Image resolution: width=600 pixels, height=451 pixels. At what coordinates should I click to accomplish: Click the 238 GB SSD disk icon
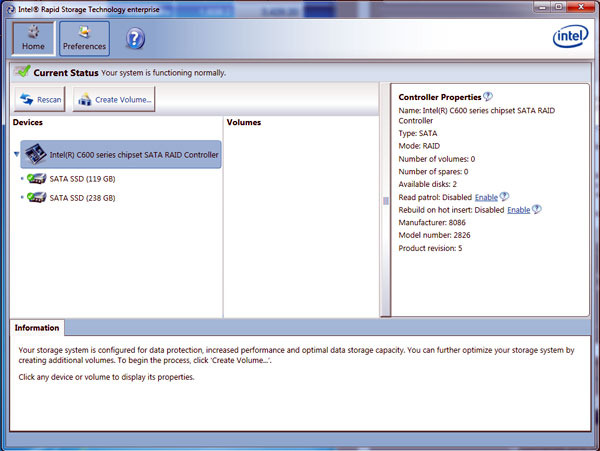(37, 197)
